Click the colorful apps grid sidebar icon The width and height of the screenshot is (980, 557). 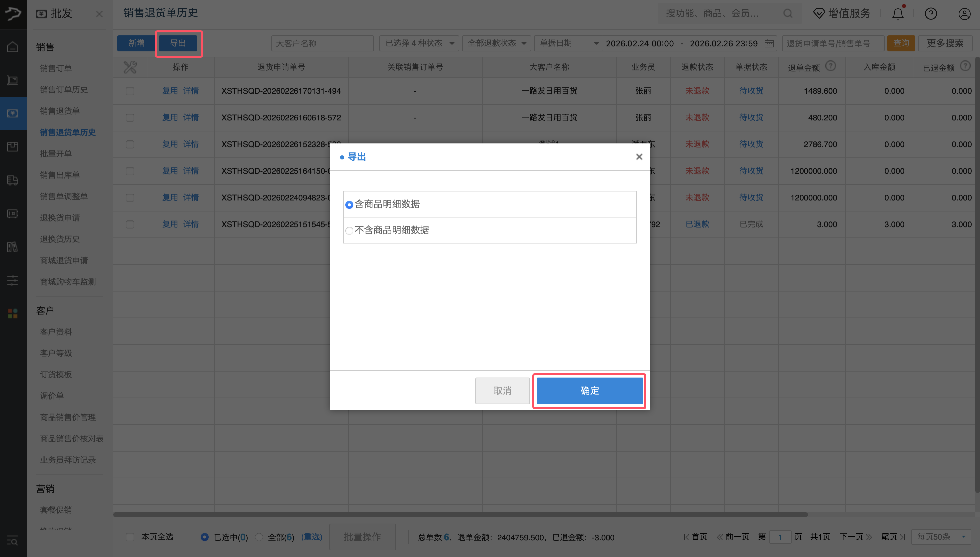13,313
